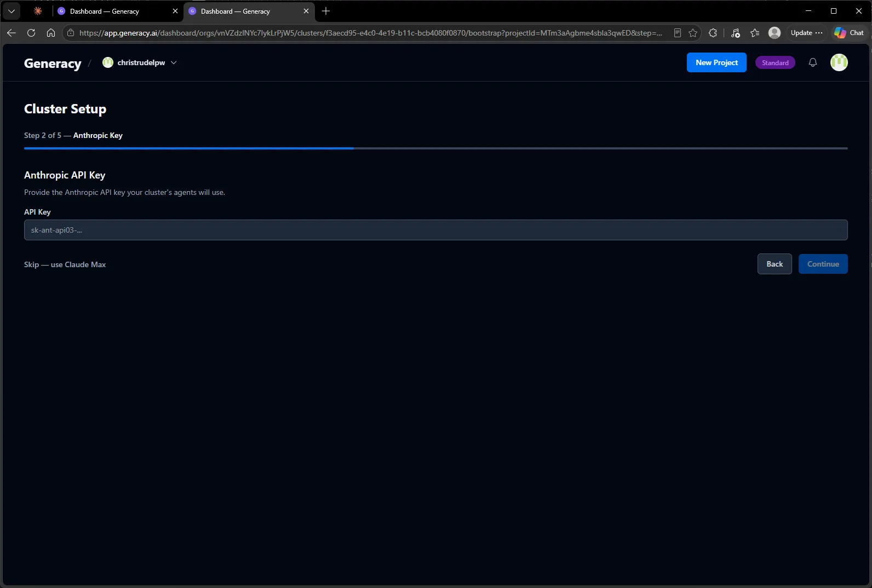Click the Cluster Setup heading
The height and width of the screenshot is (588, 872).
coord(65,109)
